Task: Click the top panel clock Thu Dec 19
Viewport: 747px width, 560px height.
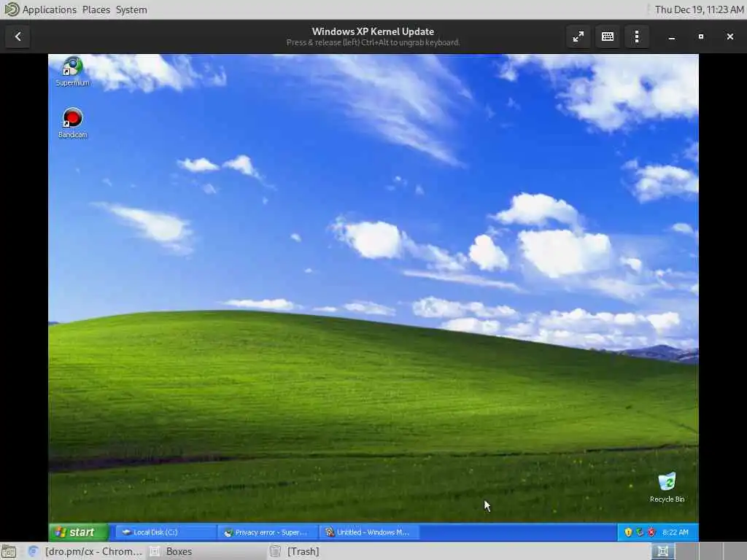Action: point(699,9)
